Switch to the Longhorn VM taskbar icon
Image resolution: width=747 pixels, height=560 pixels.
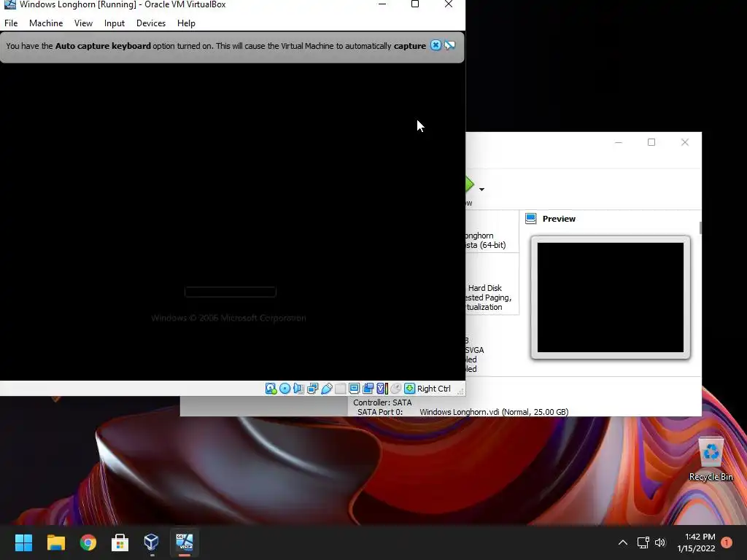(185, 542)
